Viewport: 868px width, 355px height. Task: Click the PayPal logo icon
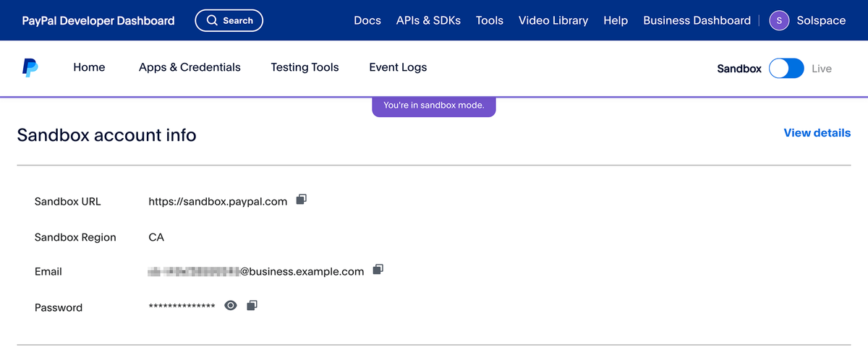30,68
